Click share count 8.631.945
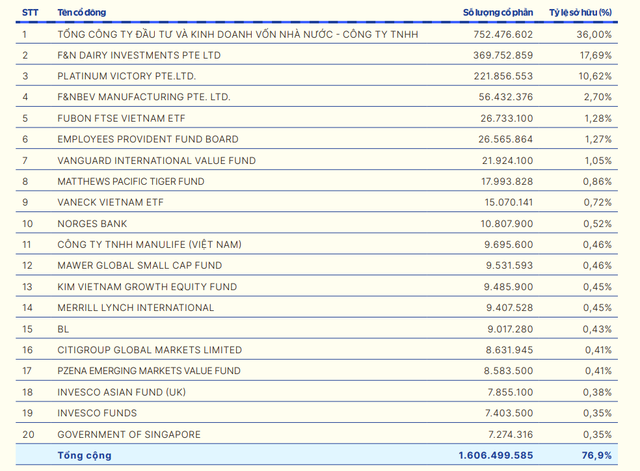This screenshot has height=471, width=640. [509, 350]
